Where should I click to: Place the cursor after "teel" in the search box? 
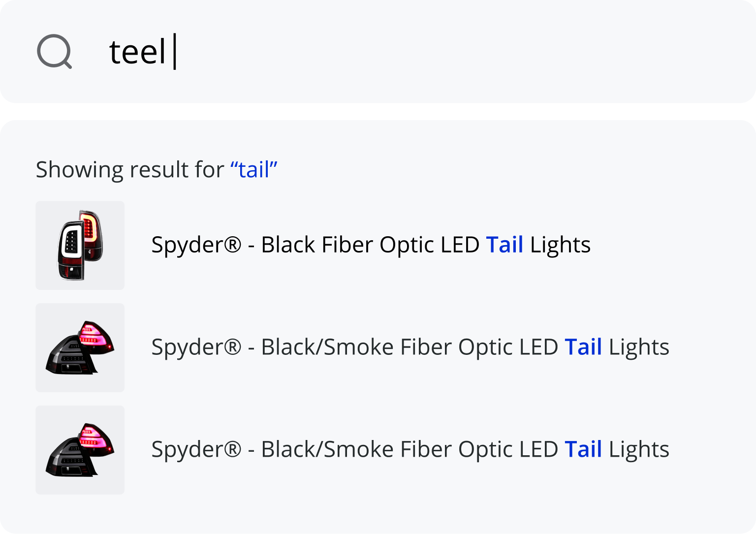point(170,52)
